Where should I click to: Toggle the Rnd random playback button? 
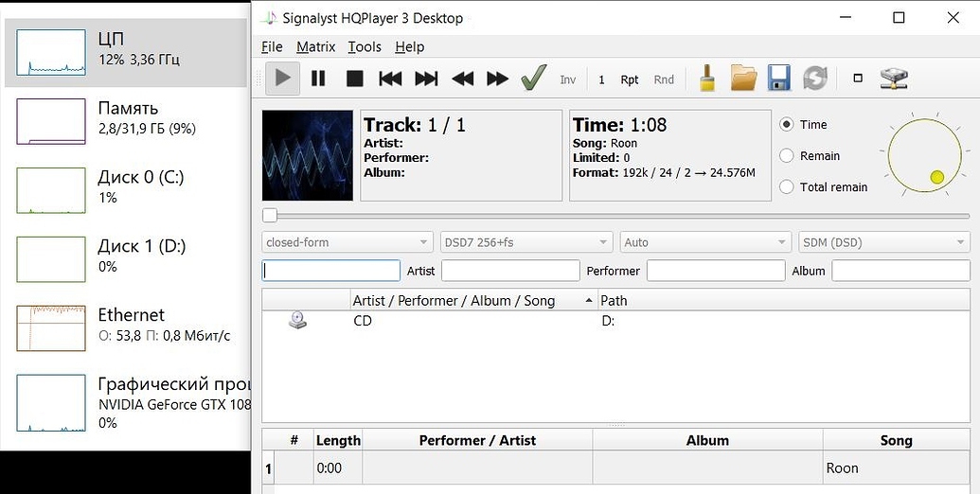click(664, 79)
